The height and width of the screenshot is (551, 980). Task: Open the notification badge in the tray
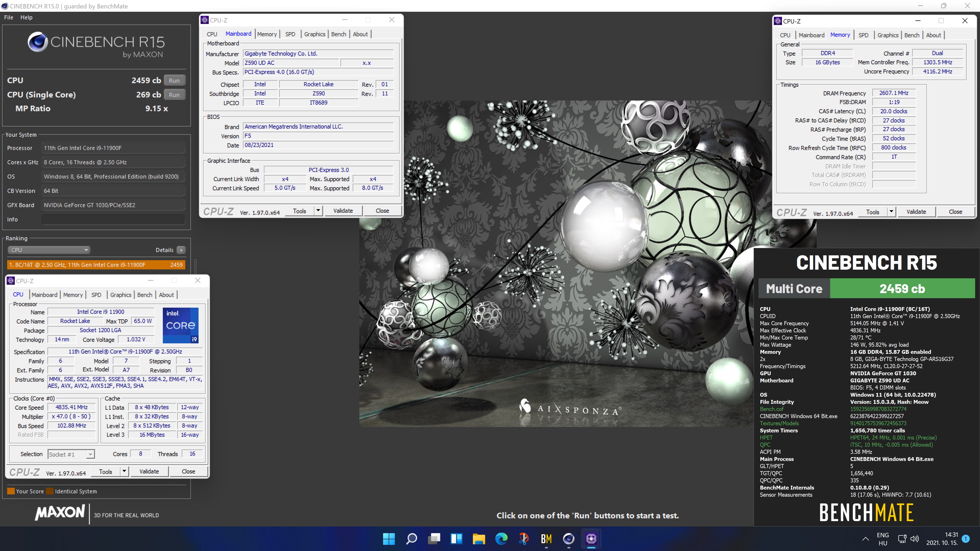[x=965, y=539]
